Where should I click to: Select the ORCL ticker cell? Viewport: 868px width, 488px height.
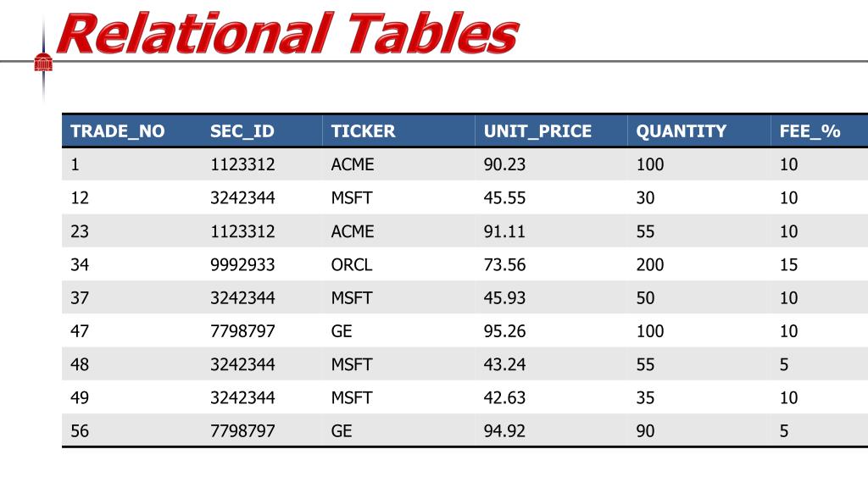352,264
